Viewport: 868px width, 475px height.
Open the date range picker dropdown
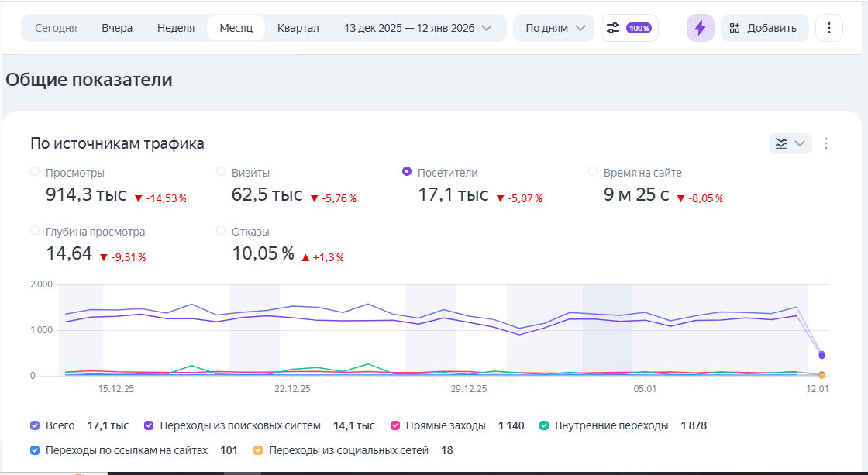point(418,28)
